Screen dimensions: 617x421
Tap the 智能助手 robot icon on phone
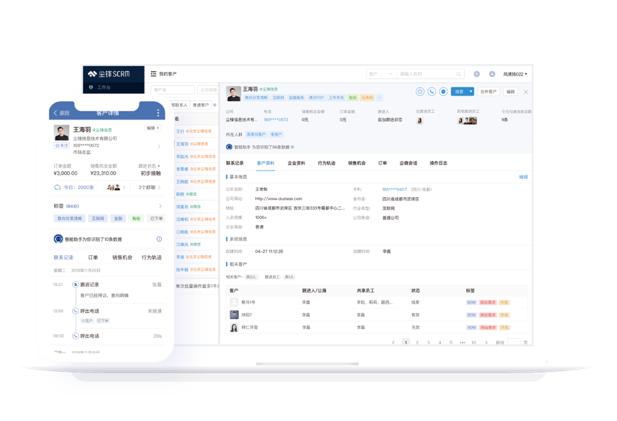[58, 239]
